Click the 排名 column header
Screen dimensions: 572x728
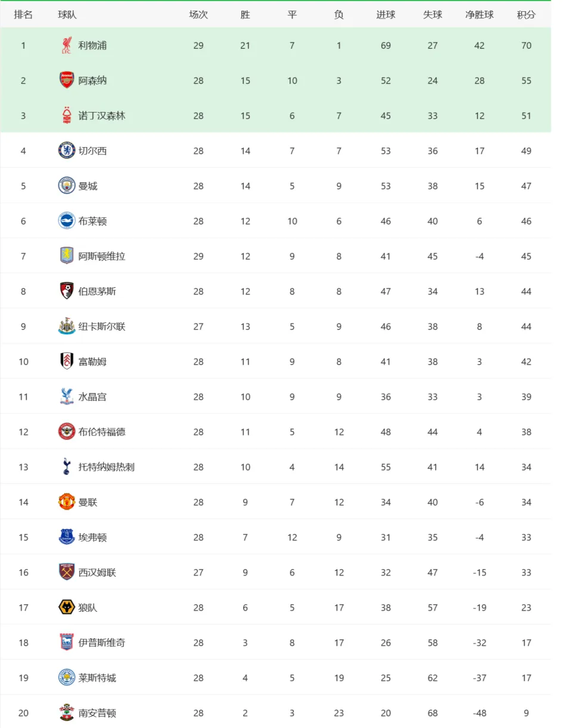pyautogui.click(x=23, y=15)
